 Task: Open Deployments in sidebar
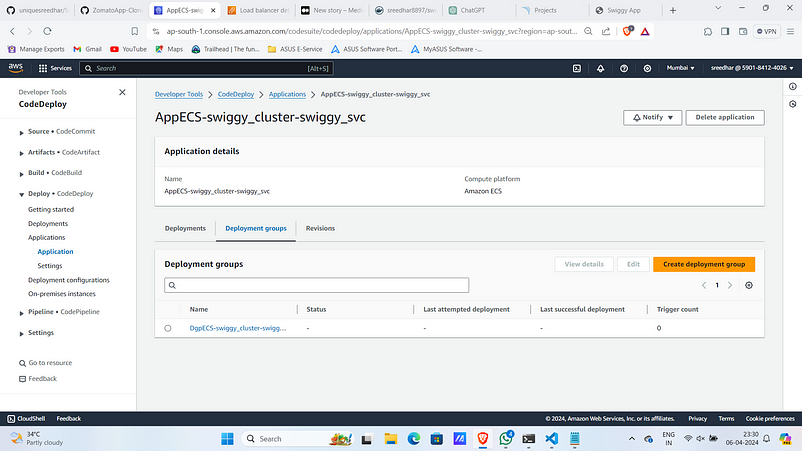click(x=48, y=223)
